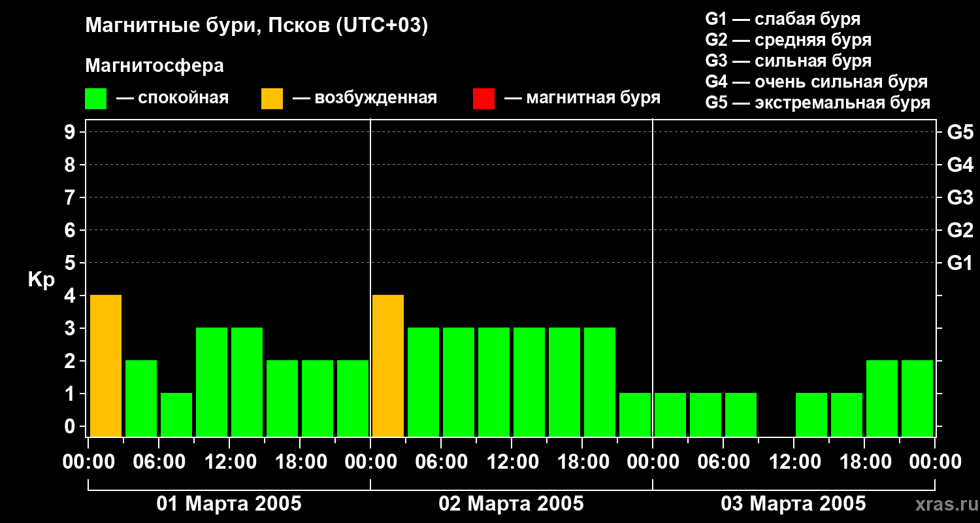The image size is (980, 523).
Task: Pick the 02 Марта bar for 12:00–15:00
Action: (x=529, y=382)
